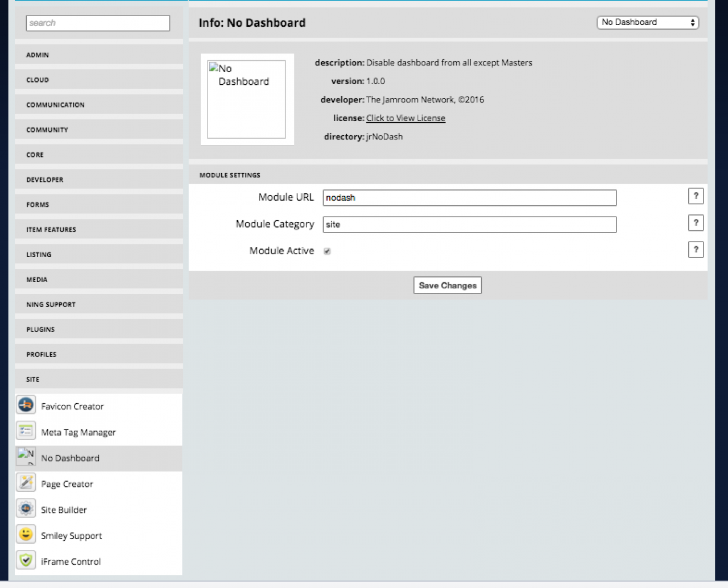Click the module search input box

[98, 23]
